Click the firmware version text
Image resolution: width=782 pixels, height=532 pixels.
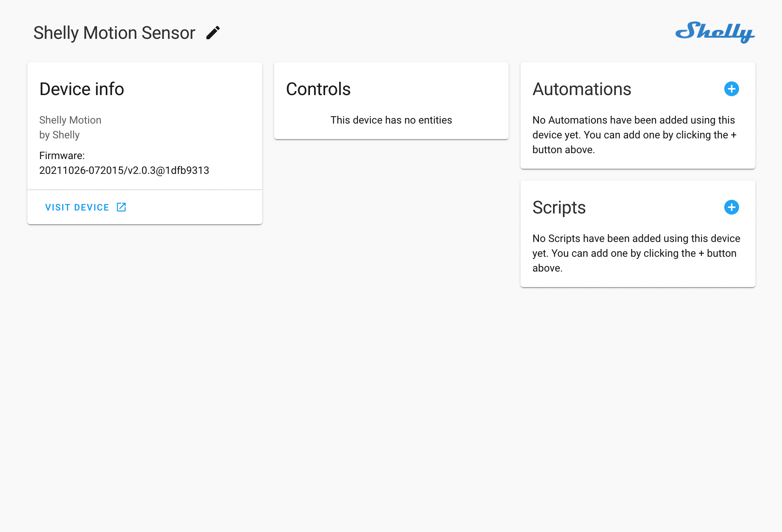click(x=124, y=170)
